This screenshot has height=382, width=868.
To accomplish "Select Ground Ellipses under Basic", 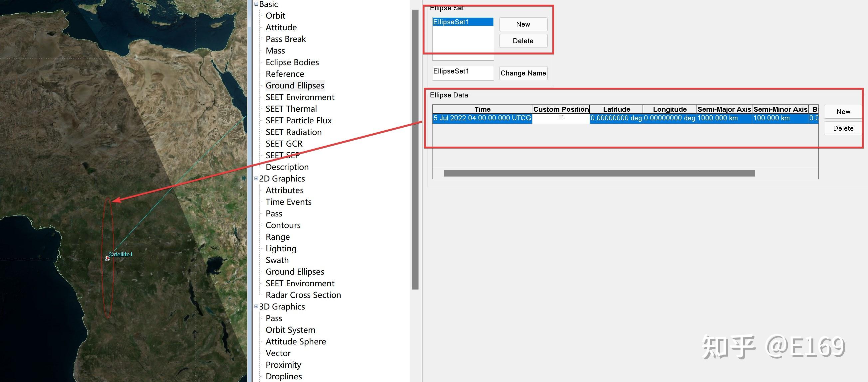I will click(x=295, y=85).
